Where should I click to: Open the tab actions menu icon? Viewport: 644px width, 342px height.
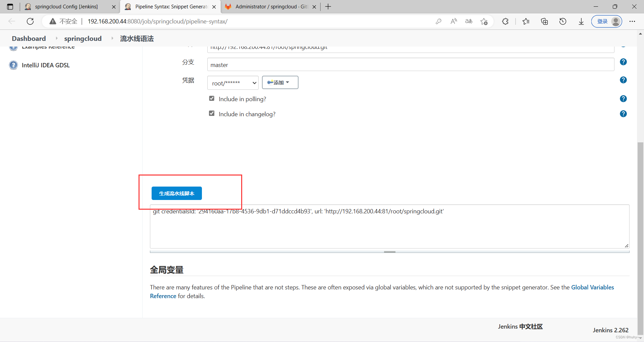click(x=10, y=7)
